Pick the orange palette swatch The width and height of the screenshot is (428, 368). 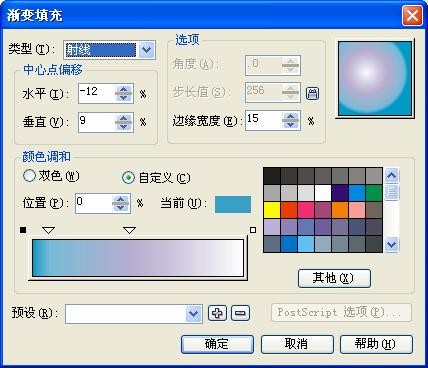pyautogui.click(x=340, y=210)
